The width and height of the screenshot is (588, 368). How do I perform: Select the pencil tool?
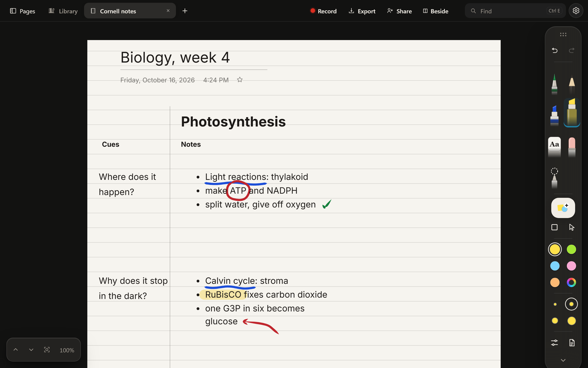point(572,84)
